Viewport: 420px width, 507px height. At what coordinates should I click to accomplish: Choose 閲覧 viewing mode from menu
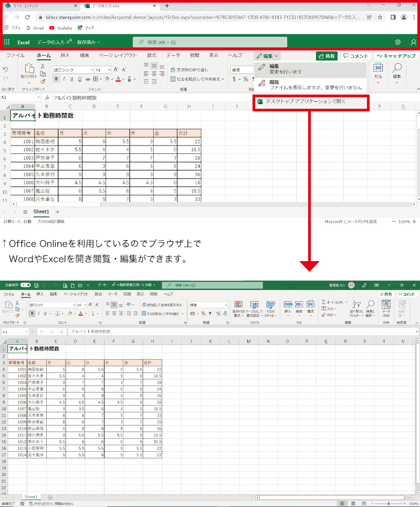[310, 85]
